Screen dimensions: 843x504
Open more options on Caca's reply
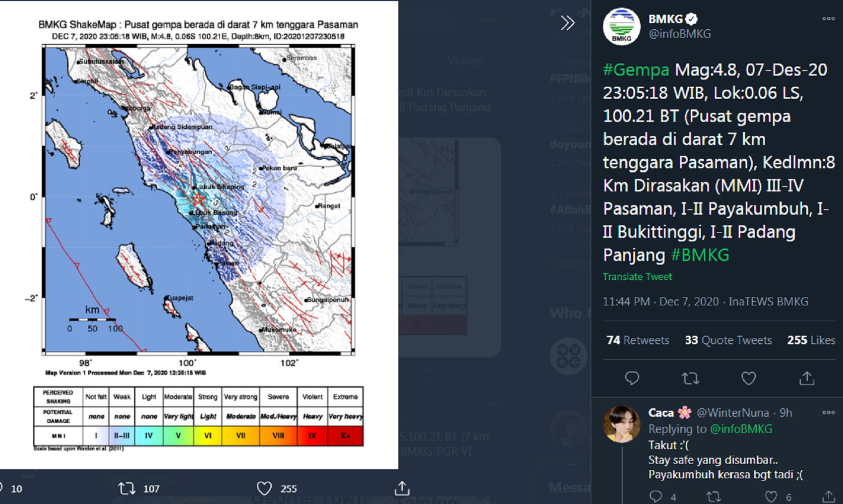pos(828,413)
